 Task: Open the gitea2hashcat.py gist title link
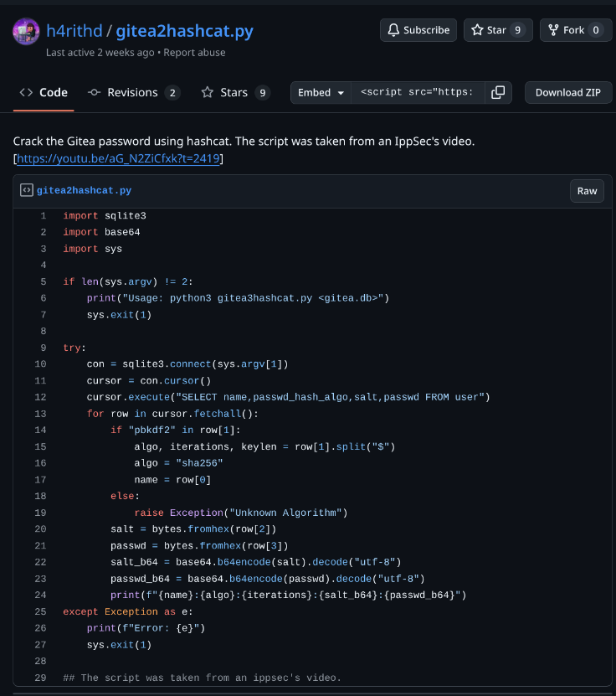tap(184, 31)
